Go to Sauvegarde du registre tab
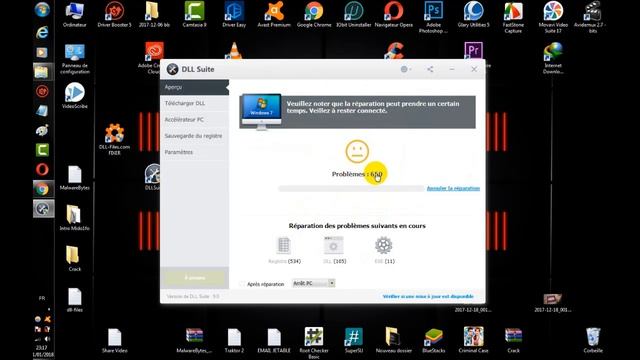 tap(194, 136)
